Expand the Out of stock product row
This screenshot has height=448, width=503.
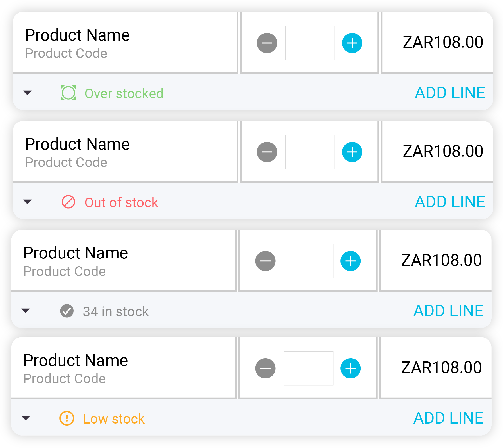coord(27,202)
